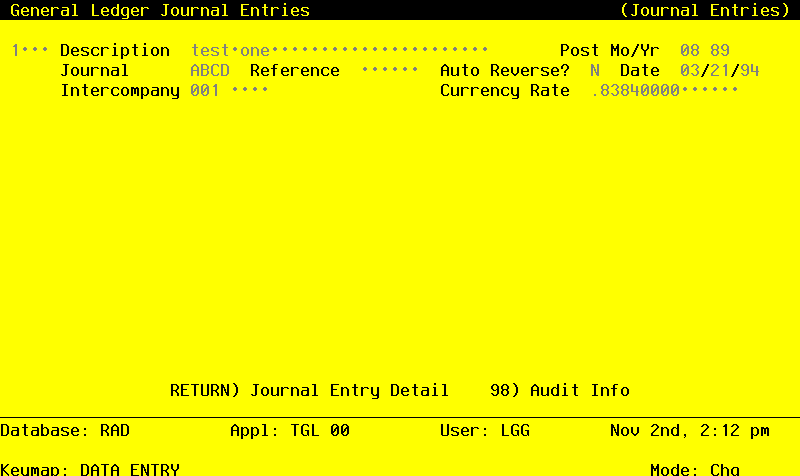Click the Journal label
The width and height of the screenshot is (800, 476).
[x=94, y=70]
